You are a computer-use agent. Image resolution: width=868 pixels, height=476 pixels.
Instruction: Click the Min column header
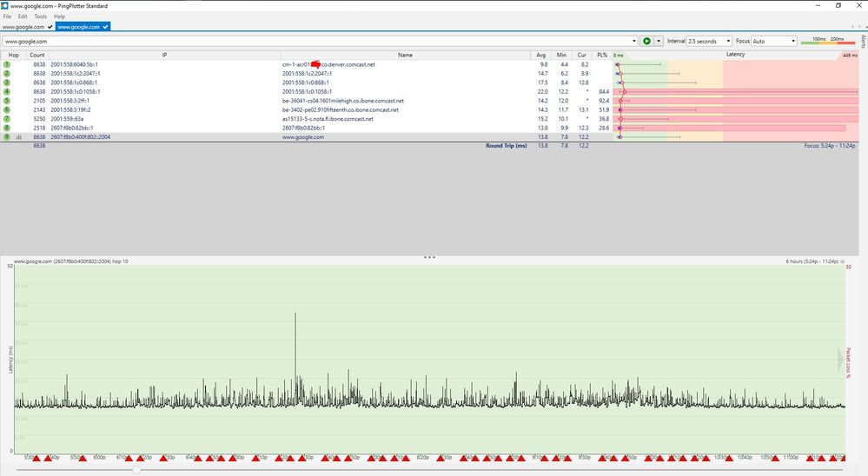pos(561,55)
